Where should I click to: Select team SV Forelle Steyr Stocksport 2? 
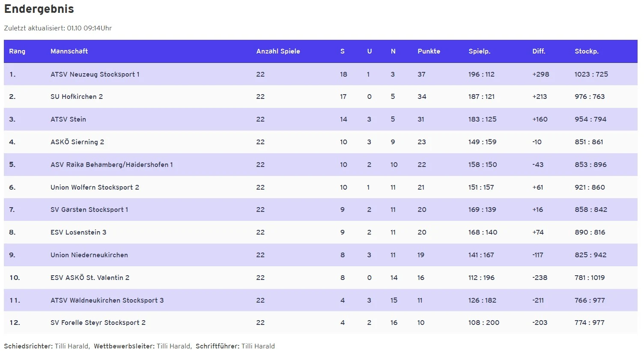98,323
